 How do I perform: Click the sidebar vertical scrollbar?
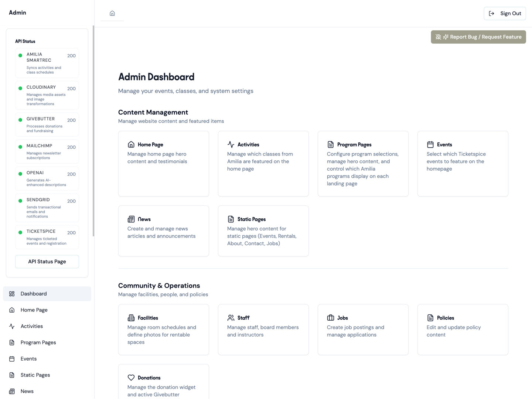pos(93,131)
